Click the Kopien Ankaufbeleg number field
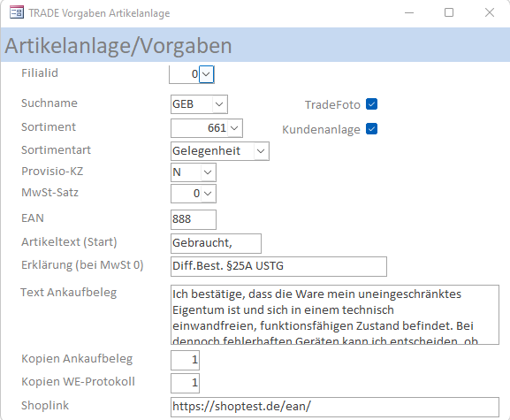The height and width of the screenshot is (420, 510). (185, 360)
